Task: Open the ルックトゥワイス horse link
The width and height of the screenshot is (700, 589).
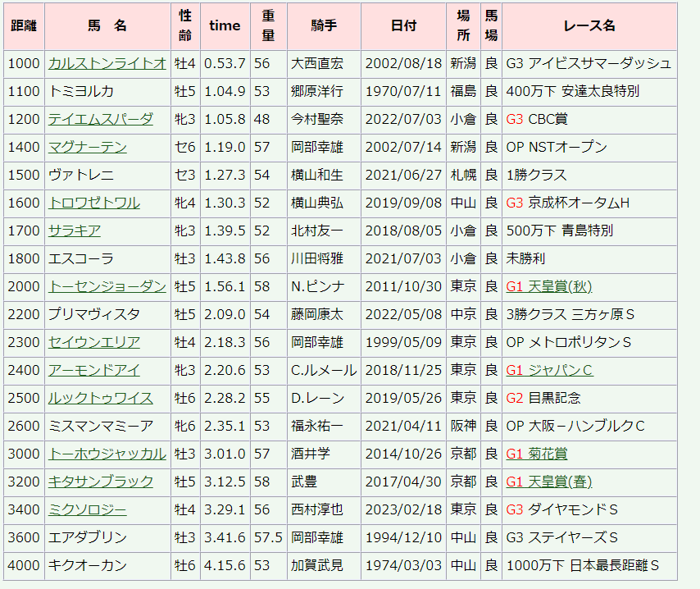Action: coord(100,398)
